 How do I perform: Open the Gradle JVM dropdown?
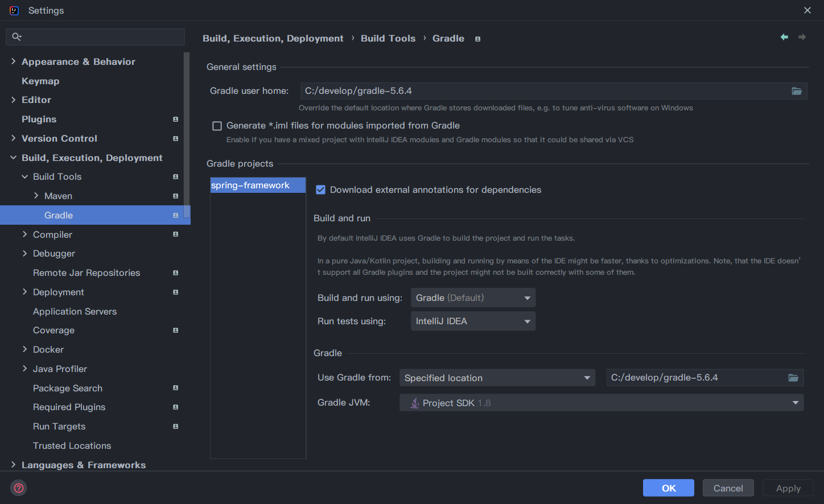point(601,403)
